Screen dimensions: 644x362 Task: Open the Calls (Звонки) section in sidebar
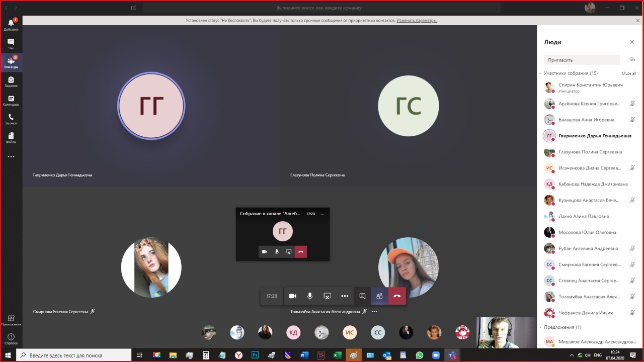(11, 119)
